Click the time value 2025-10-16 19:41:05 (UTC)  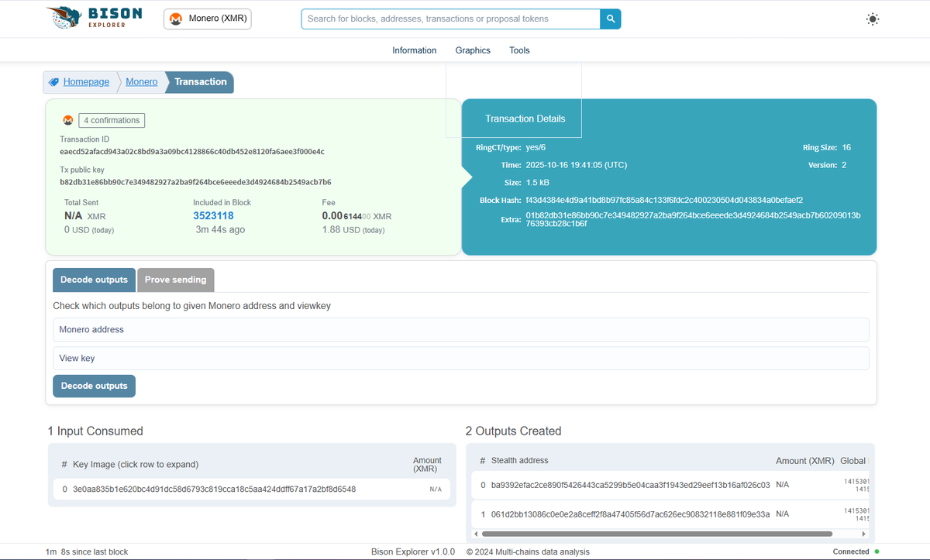(576, 165)
